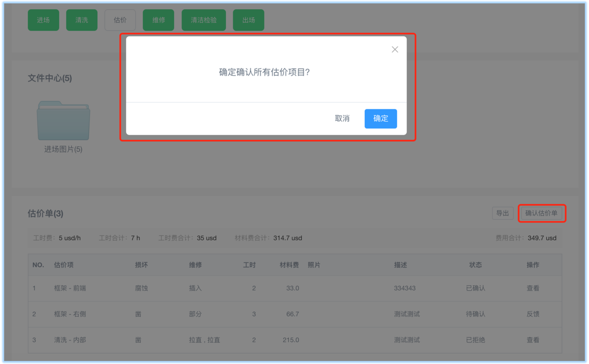
Task: Select the 进场 step button
Action: (43, 20)
